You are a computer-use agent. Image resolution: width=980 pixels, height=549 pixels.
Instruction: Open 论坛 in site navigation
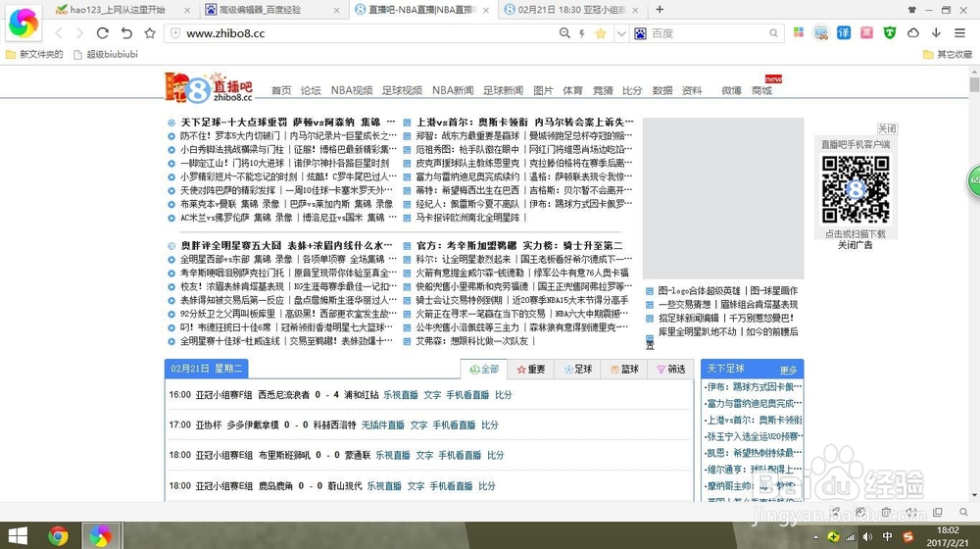(311, 90)
